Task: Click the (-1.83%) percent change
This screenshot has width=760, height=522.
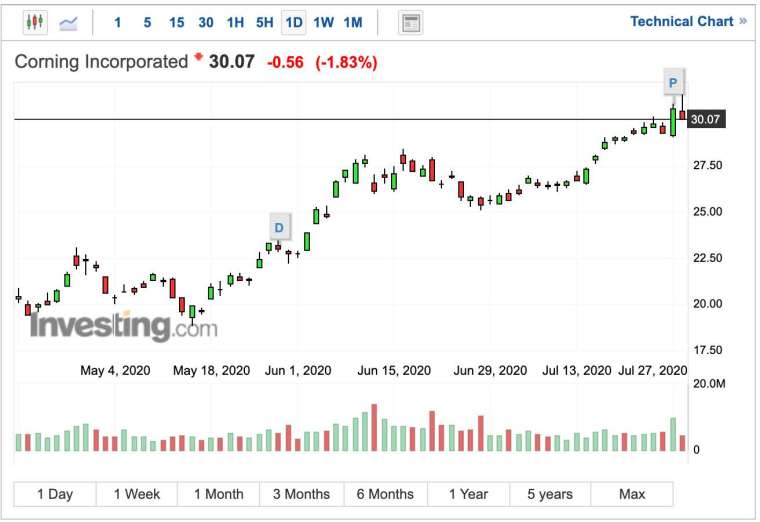Action: [x=346, y=62]
